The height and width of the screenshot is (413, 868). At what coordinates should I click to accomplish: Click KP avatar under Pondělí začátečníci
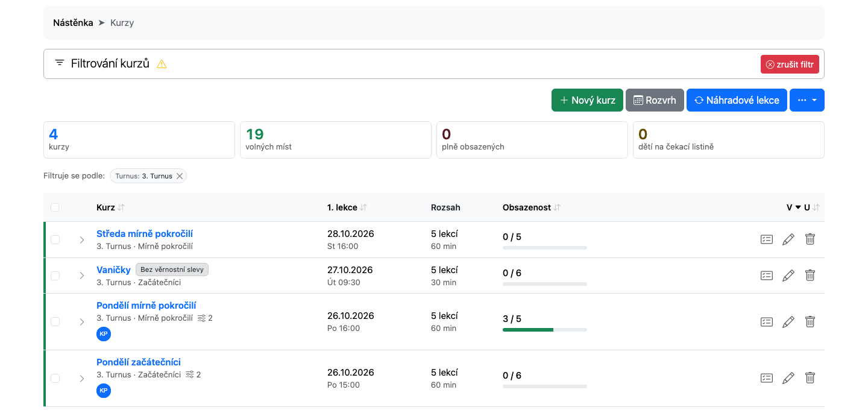[x=104, y=391]
